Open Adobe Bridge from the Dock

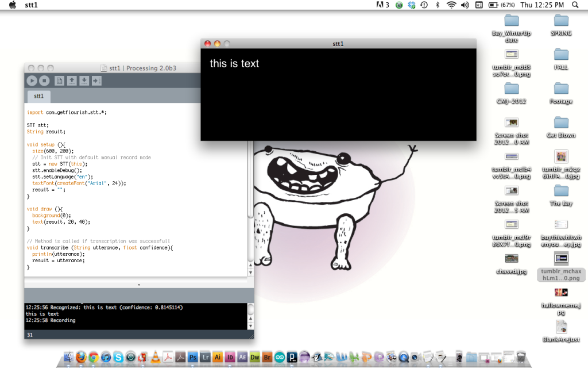point(267,356)
